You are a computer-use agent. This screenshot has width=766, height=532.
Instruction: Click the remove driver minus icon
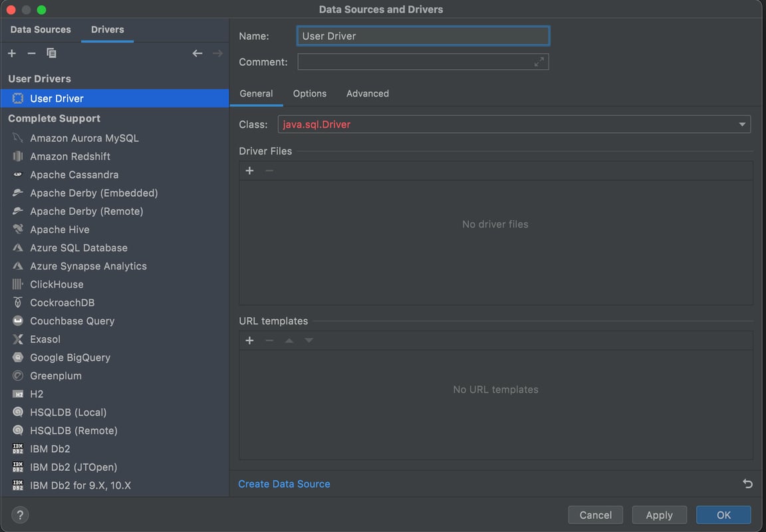coord(31,53)
